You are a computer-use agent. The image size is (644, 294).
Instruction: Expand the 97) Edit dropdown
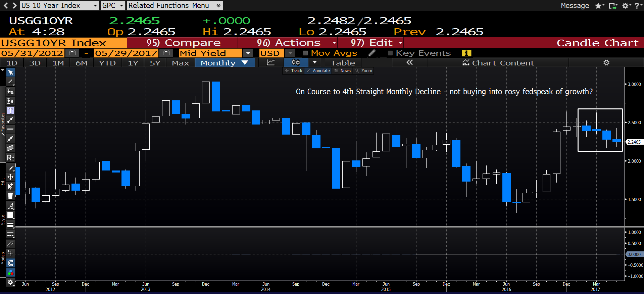point(400,43)
